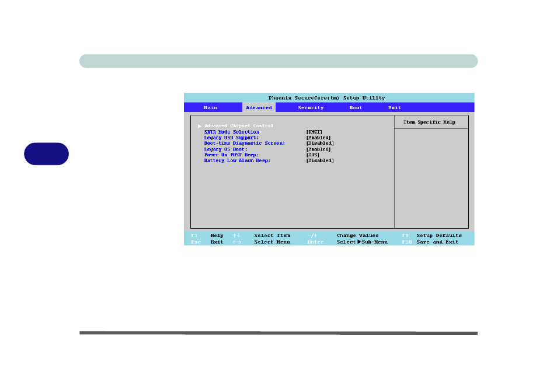
Task: Select Boot-time Diagnostic Screen setting
Action: click(x=245, y=143)
